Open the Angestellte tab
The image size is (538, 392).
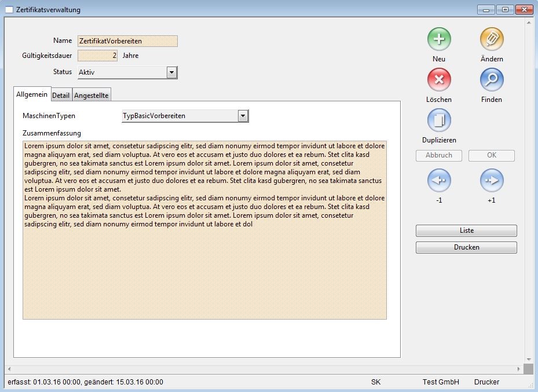click(92, 96)
